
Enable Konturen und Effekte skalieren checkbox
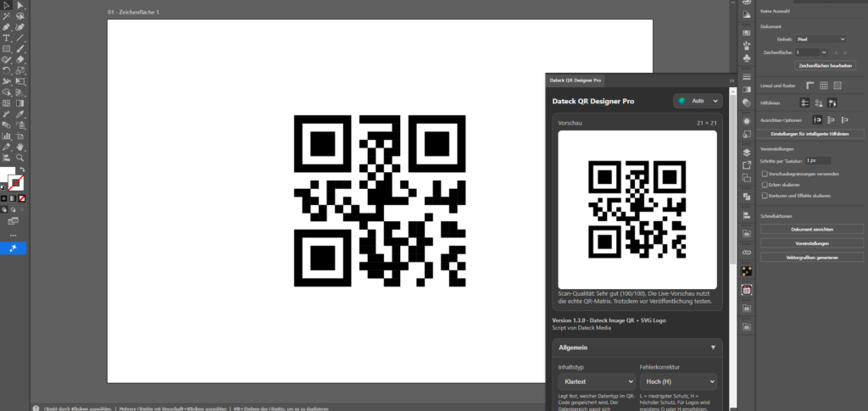(765, 196)
